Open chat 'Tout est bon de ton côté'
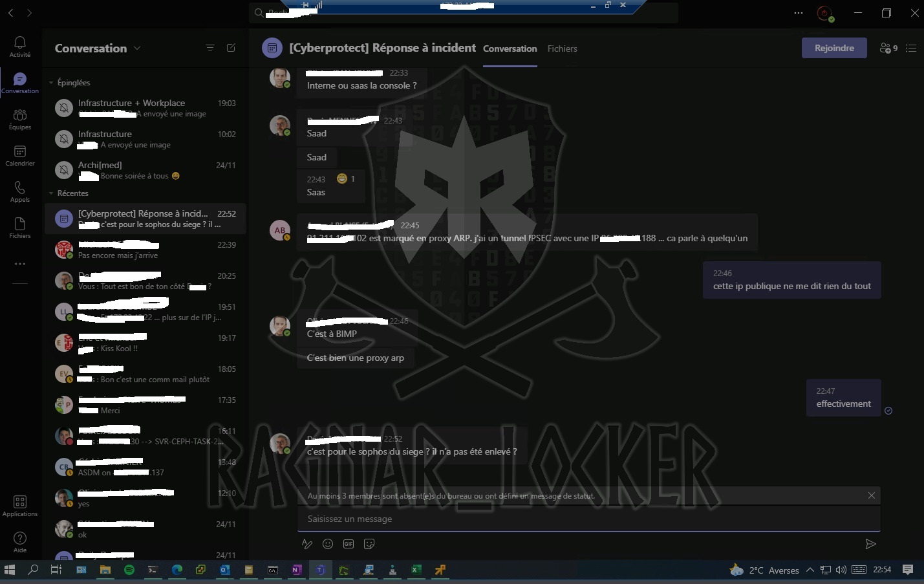 145,281
